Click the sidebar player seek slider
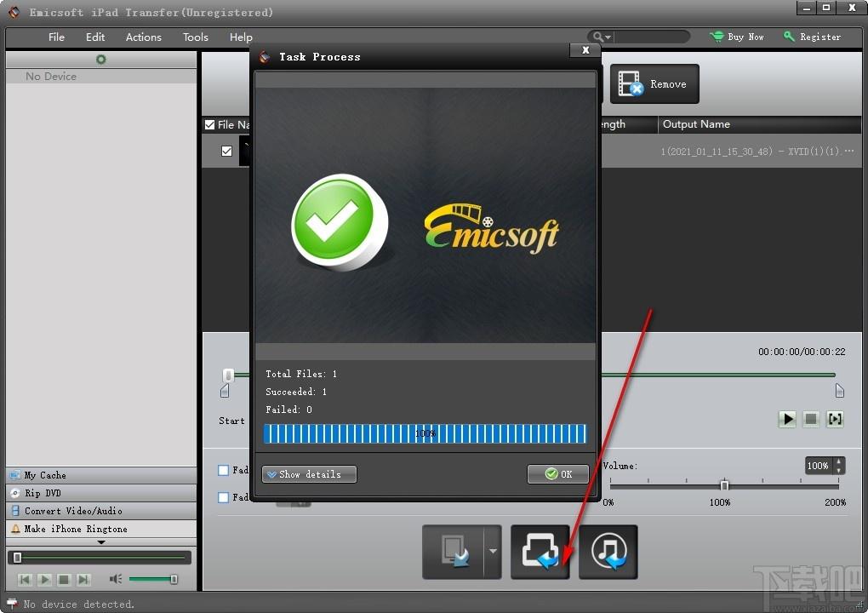This screenshot has width=868, height=613. tap(100, 558)
